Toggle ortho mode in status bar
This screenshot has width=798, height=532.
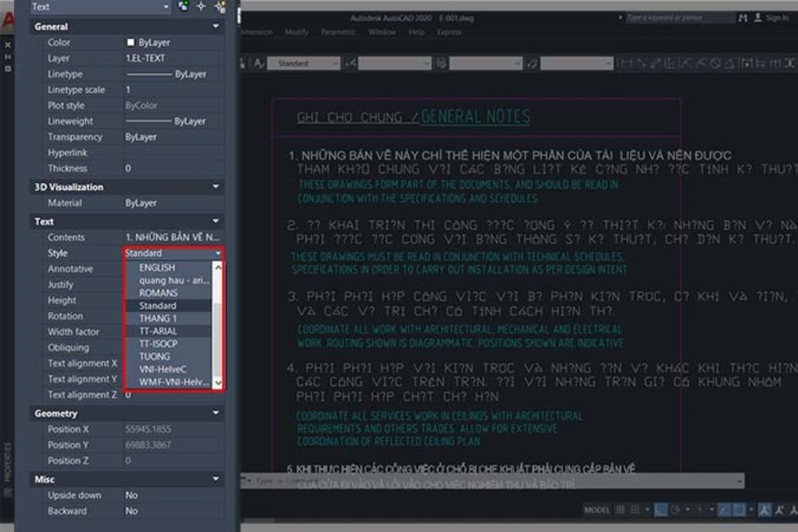pos(660,509)
